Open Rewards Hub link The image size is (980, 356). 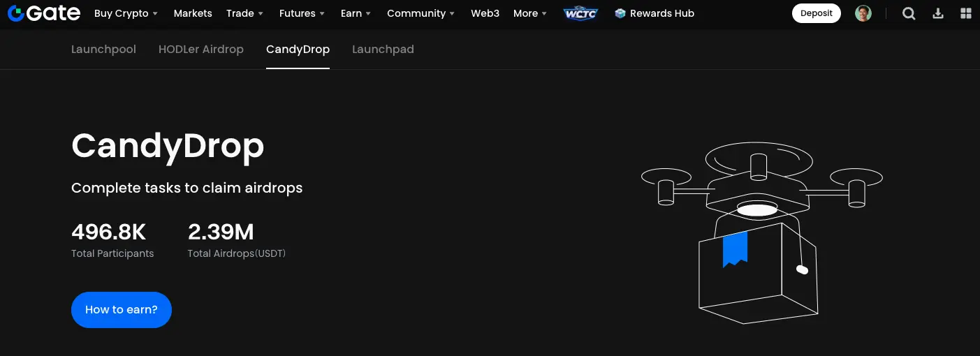654,13
